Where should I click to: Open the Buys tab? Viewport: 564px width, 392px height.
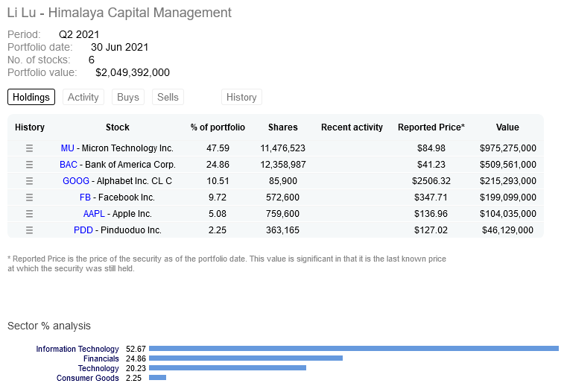pyautogui.click(x=128, y=97)
